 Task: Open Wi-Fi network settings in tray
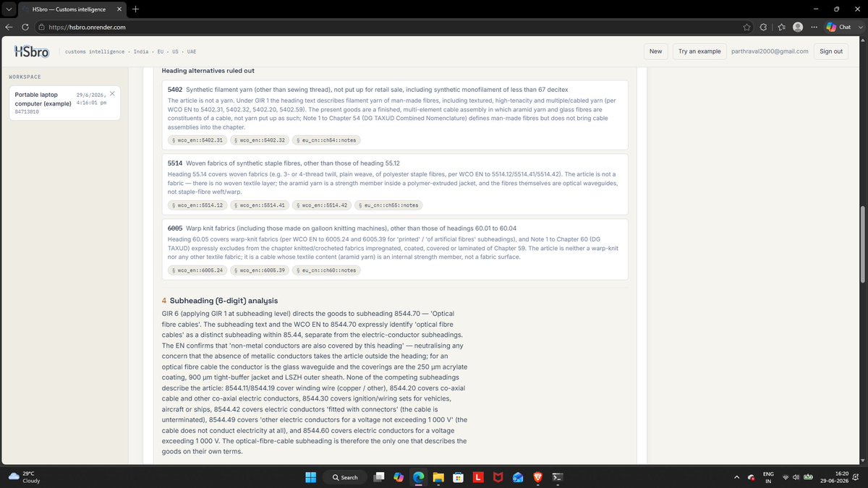click(786, 477)
